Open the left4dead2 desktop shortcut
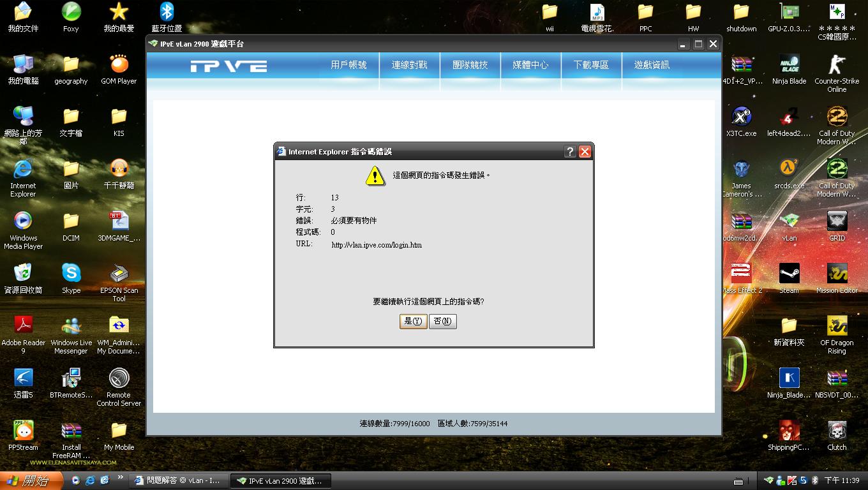The width and height of the screenshot is (868, 490). (x=789, y=121)
